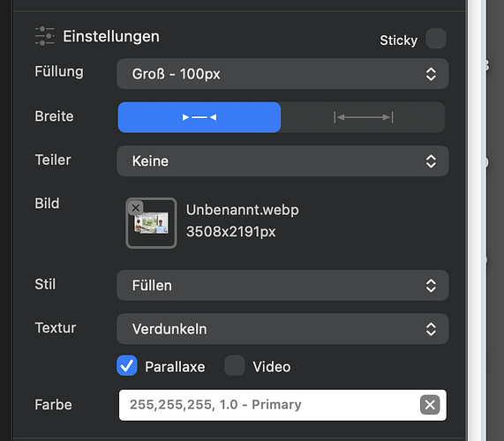Viewport: 504px width, 441px height.
Task: Open the Teiler dropdown set to Keine
Action: point(282,161)
